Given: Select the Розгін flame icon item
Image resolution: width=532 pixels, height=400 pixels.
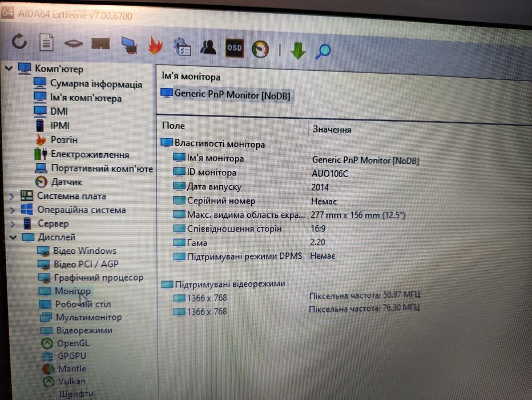Looking at the screenshot, I should 41,139.
